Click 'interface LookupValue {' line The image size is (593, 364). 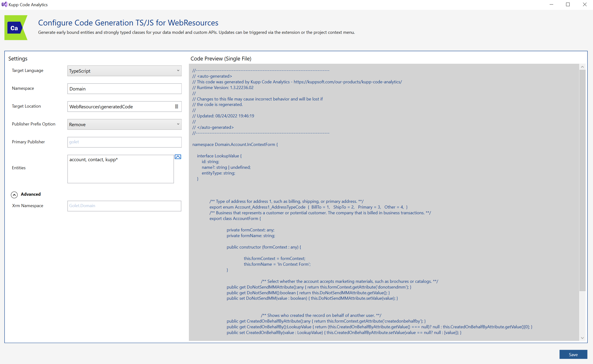[x=219, y=156]
